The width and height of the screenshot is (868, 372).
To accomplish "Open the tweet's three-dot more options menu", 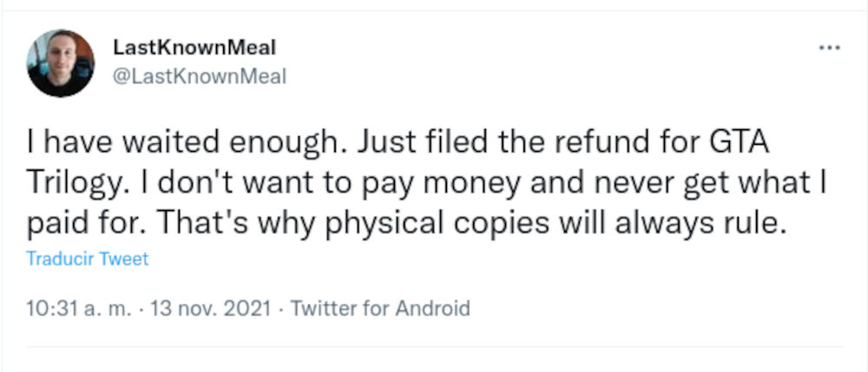I will [x=829, y=47].
